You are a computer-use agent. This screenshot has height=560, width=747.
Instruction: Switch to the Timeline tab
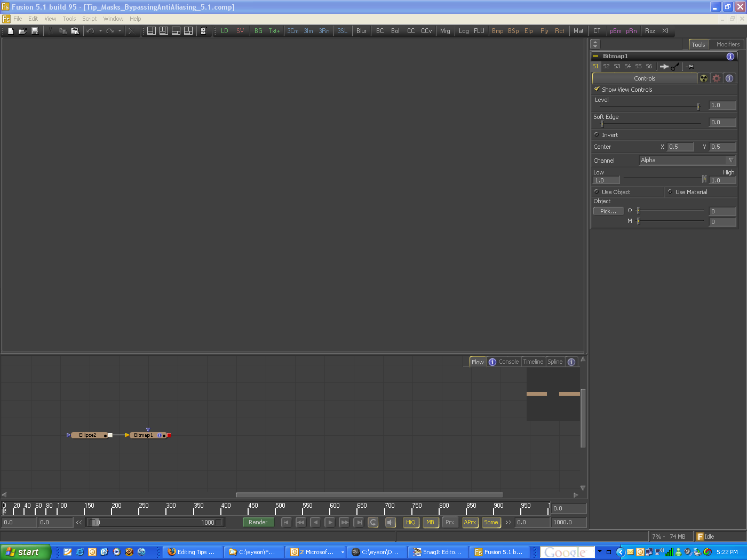pyautogui.click(x=533, y=362)
